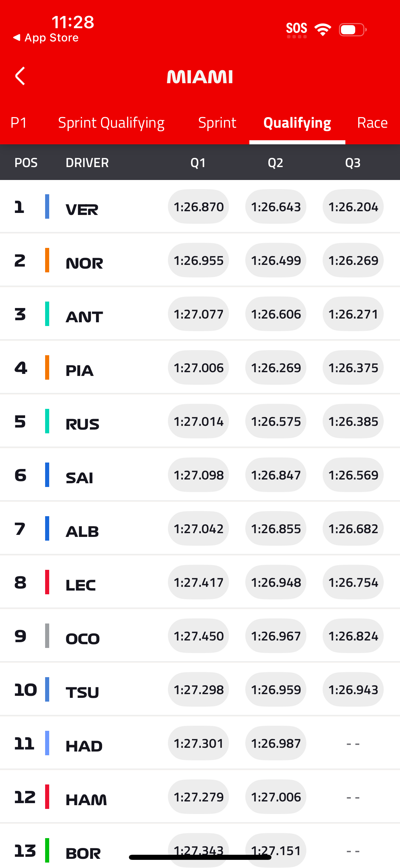Tap driver ANT in position 3
This screenshot has width=400, height=868.
click(84, 316)
